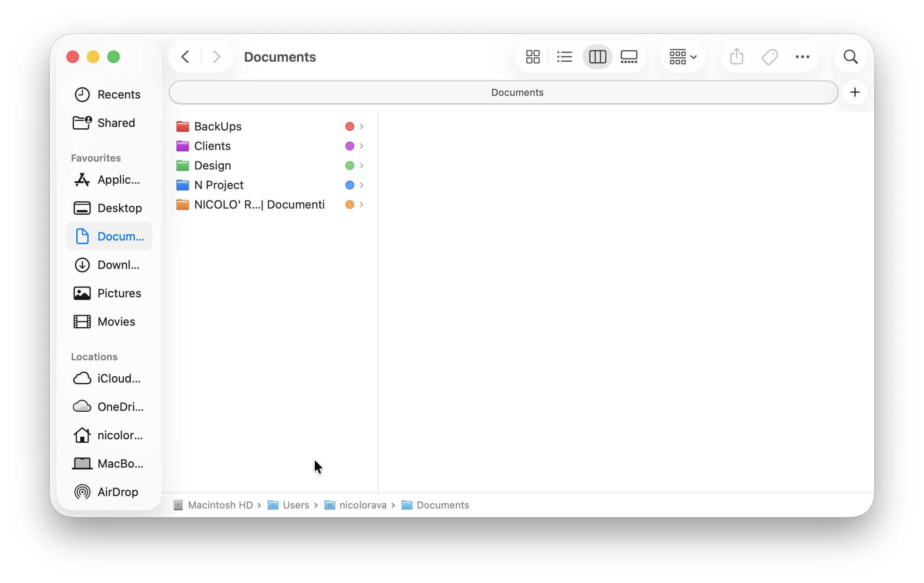
Task: Expand the Design folder chevron
Action: 362,165
